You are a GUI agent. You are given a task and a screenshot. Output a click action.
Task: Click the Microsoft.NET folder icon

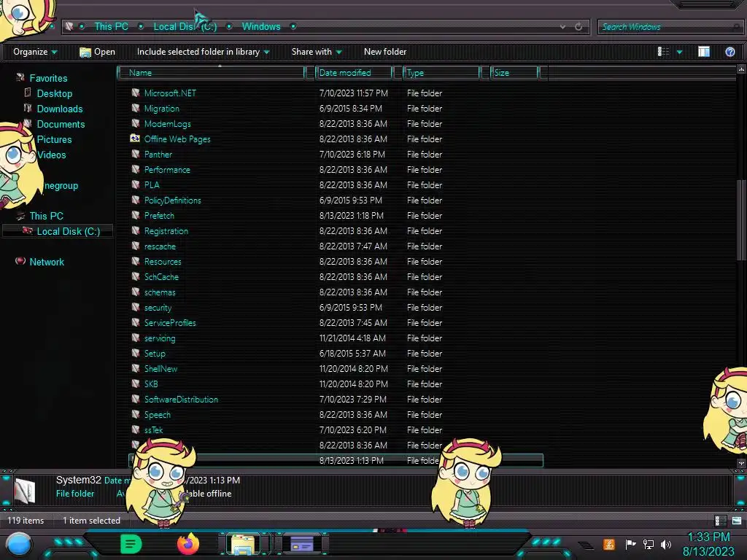(135, 93)
